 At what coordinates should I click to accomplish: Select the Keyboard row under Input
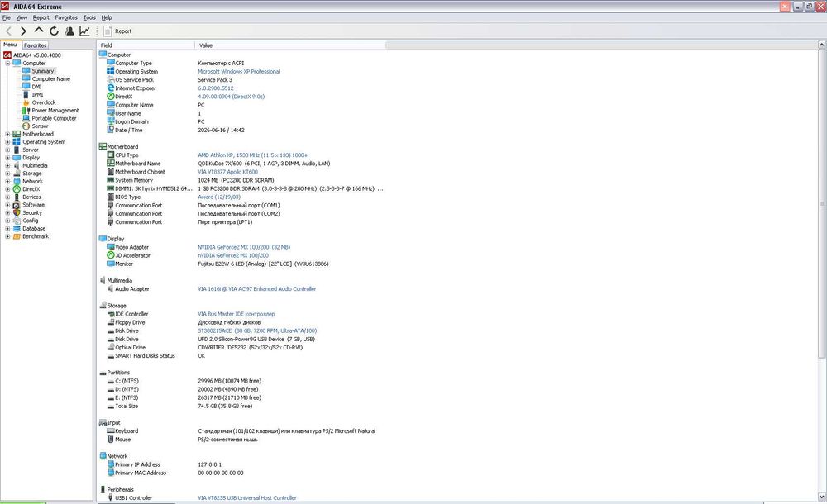241,431
